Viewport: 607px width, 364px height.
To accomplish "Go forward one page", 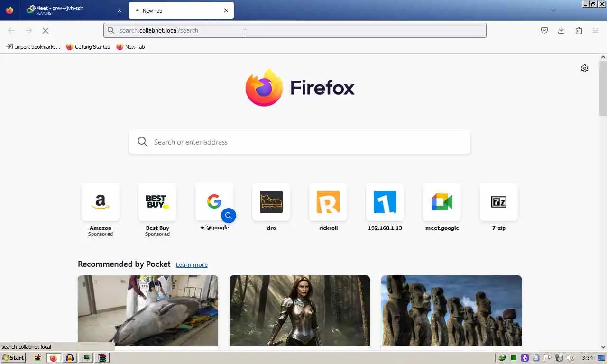I will tap(28, 30).
